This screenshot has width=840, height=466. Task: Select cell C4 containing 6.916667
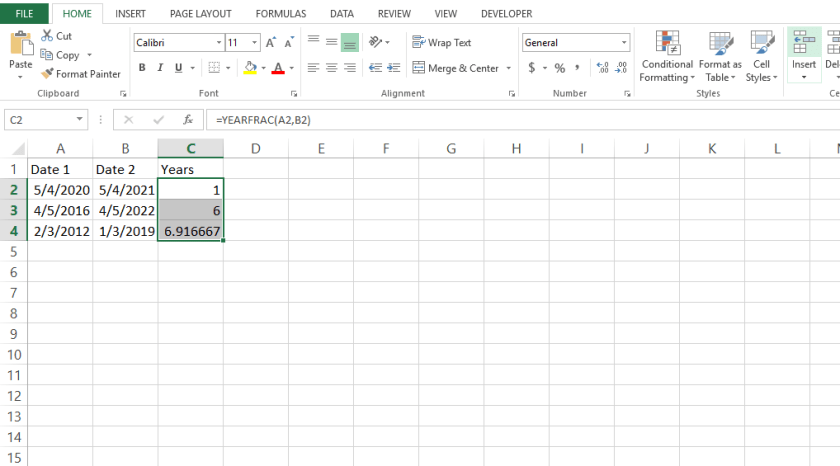[191, 231]
